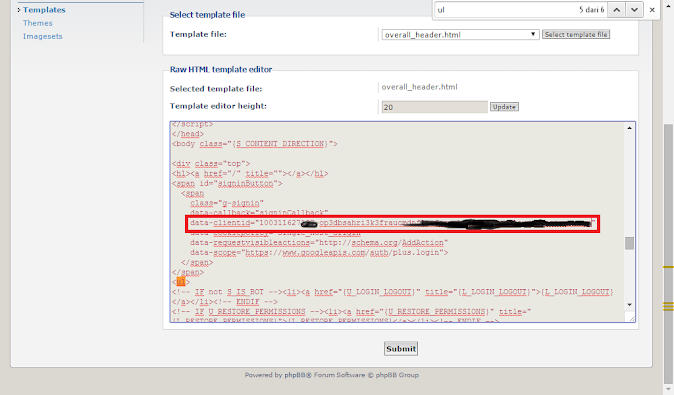Click the 'overall_header.html' selected file text
Image resolution: width=674 pixels, height=395 pixels.
(420, 87)
